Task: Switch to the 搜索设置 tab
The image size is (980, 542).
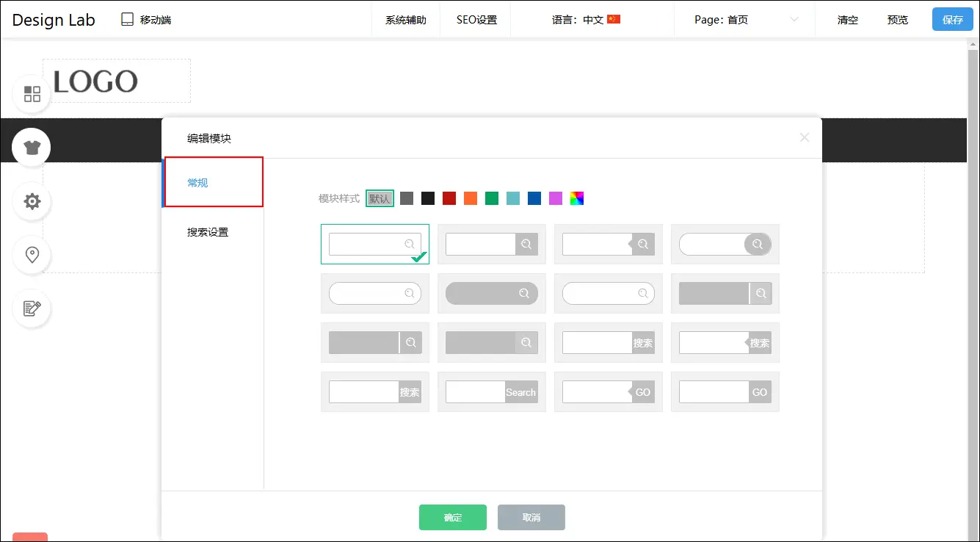Action: pyautogui.click(x=208, y=232)
